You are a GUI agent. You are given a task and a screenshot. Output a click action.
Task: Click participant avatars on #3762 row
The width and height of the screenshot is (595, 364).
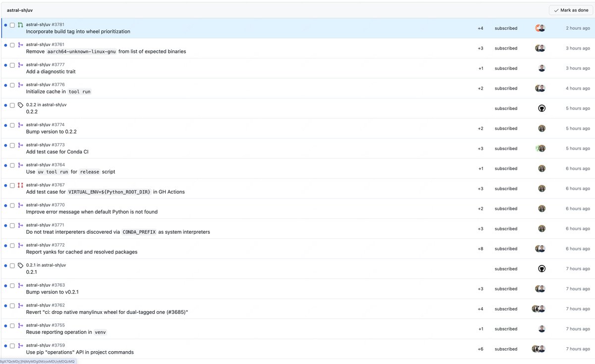click(538, 309)
